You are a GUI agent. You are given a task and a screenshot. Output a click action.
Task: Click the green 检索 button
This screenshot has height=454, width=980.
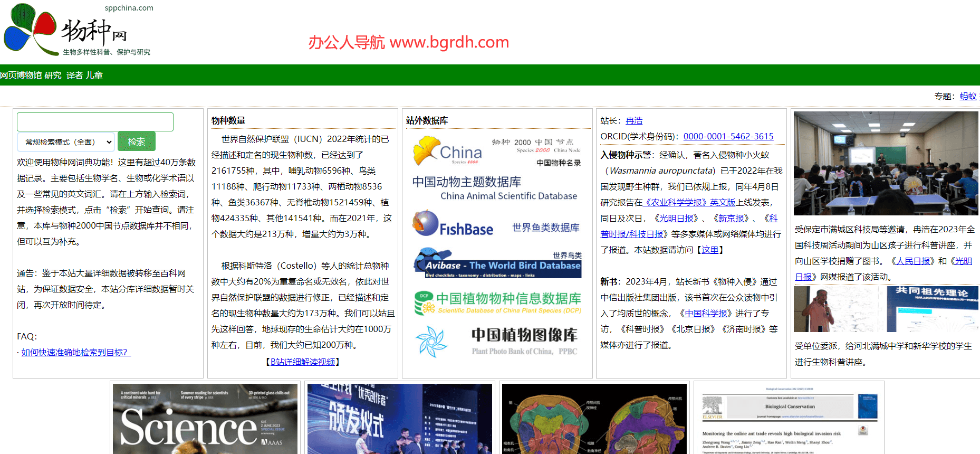pos(136,141)
